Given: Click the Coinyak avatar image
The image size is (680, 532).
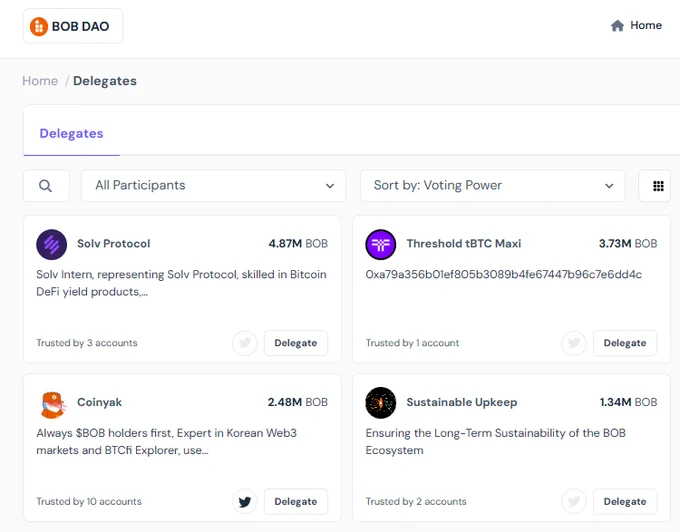Looking at the screenshot, I should click(x=53, y=404).
